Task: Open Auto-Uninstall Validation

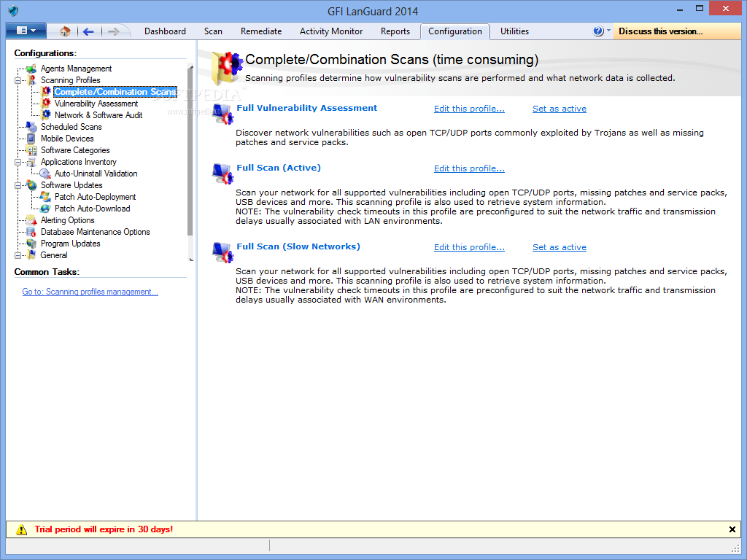Action: pos(96,174)
